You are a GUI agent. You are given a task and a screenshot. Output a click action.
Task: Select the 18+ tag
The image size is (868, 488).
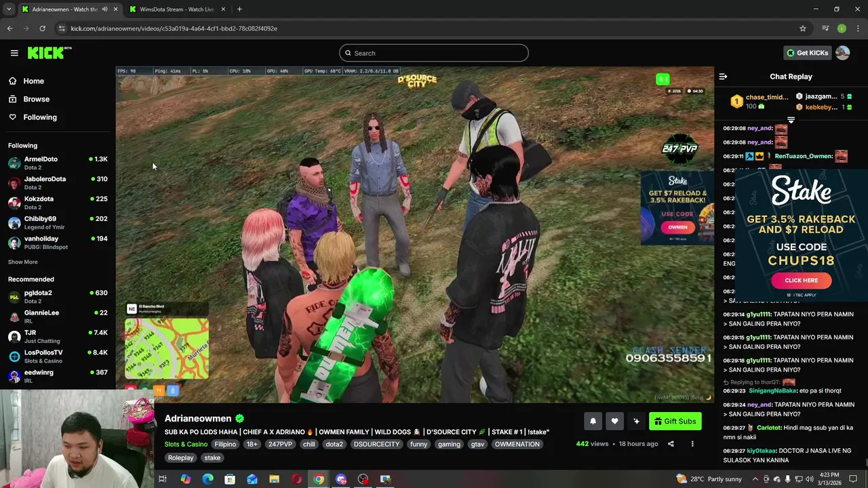252,444
